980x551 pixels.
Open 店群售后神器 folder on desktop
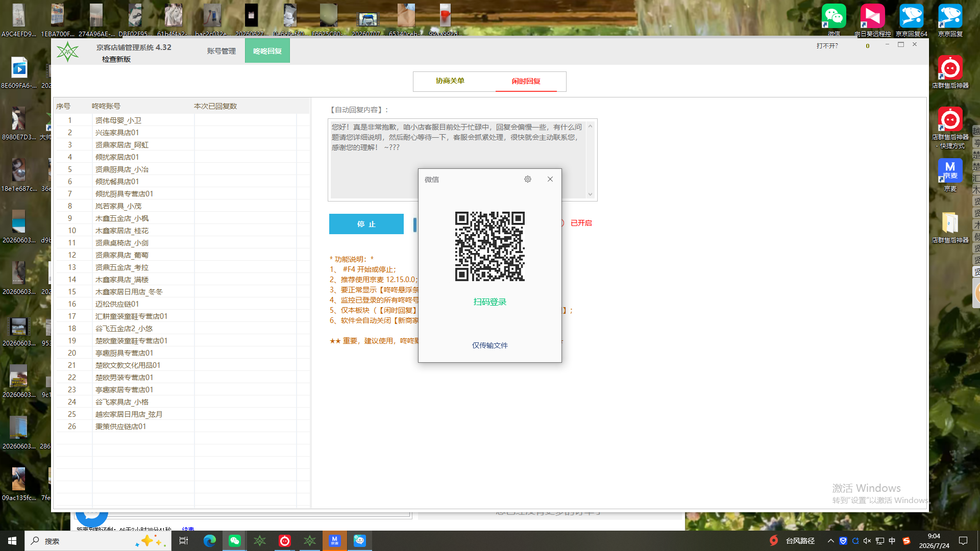pyautogui.click(x=950, y=227)
